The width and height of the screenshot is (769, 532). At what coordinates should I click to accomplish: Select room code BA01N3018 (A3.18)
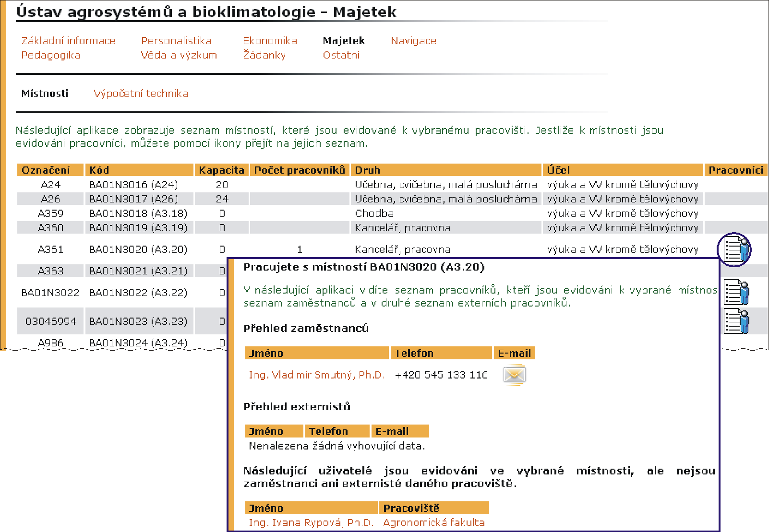point(138,213)
